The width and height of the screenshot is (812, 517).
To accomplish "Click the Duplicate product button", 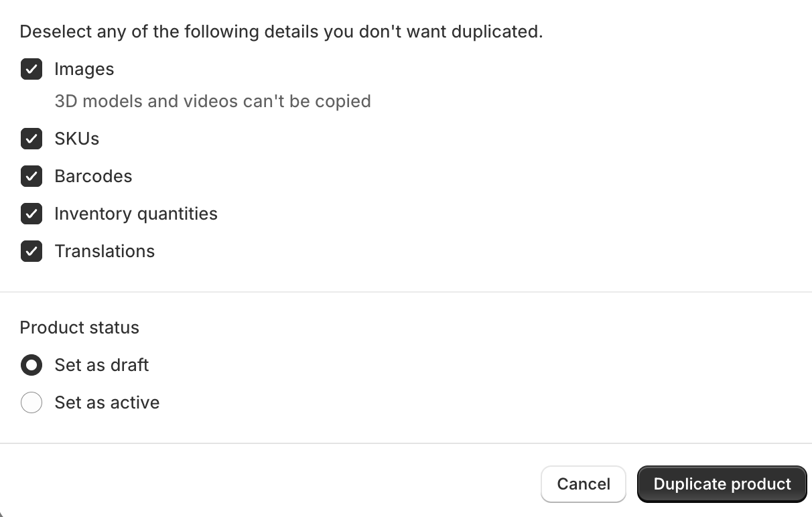I will point(722,484).
